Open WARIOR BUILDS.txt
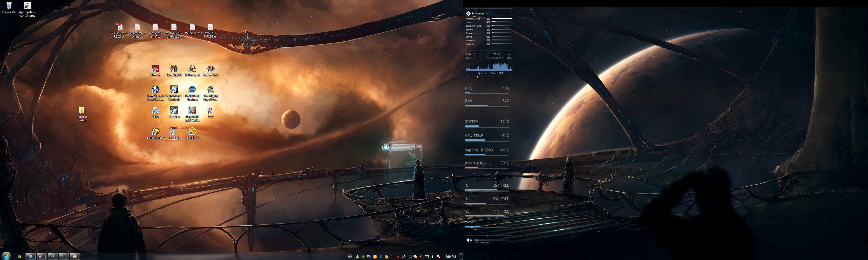Image resolution: width=868 pixels, height=260 pixels. 210,31
